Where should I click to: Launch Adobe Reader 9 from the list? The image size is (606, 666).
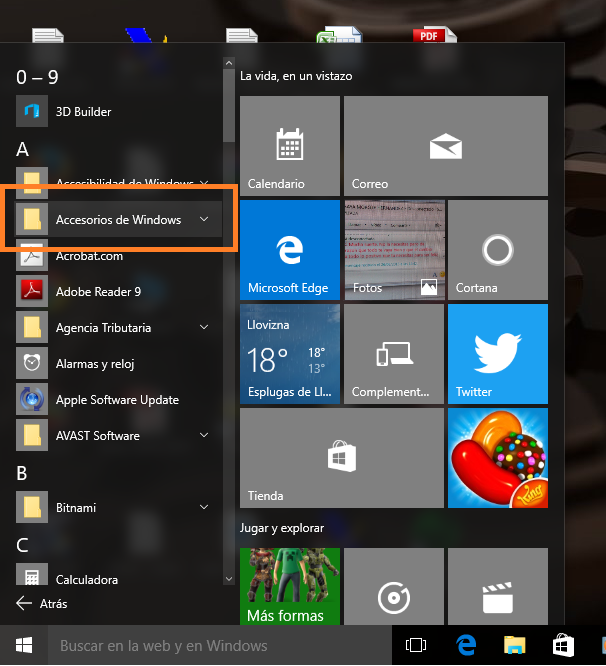(x=98, y=292)
